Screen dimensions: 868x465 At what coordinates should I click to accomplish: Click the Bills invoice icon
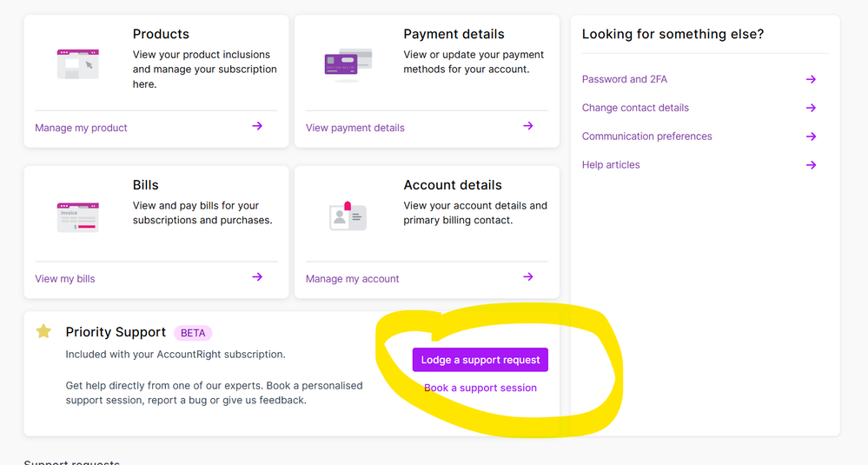tap(78, 216)
